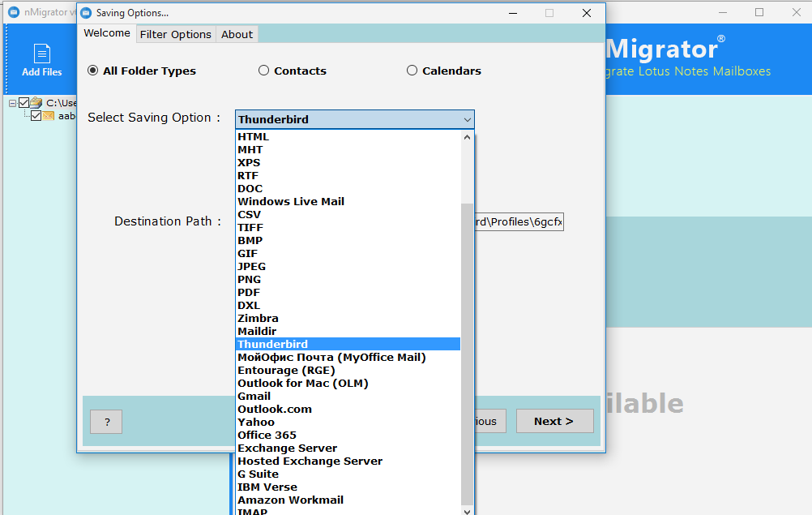The height and width of the screenshot is (515, 812).
Task: Click the Destination Path text field
Action: click(519, 222)
